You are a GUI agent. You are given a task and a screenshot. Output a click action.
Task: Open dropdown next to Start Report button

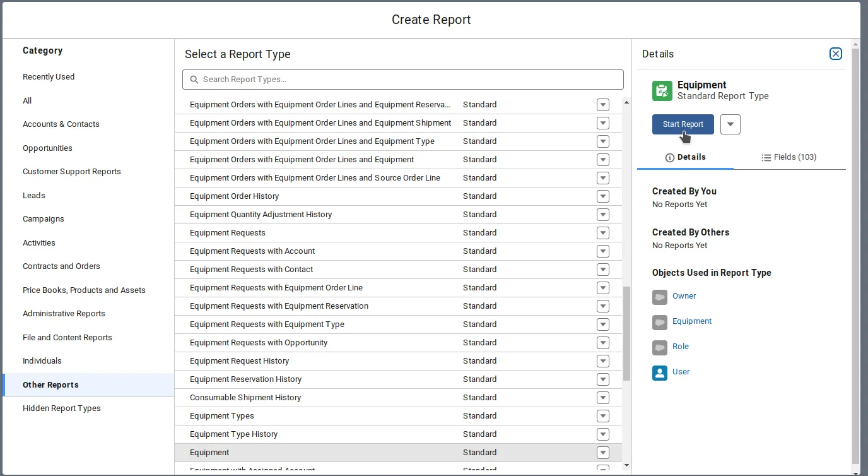[x=730, y=124]
